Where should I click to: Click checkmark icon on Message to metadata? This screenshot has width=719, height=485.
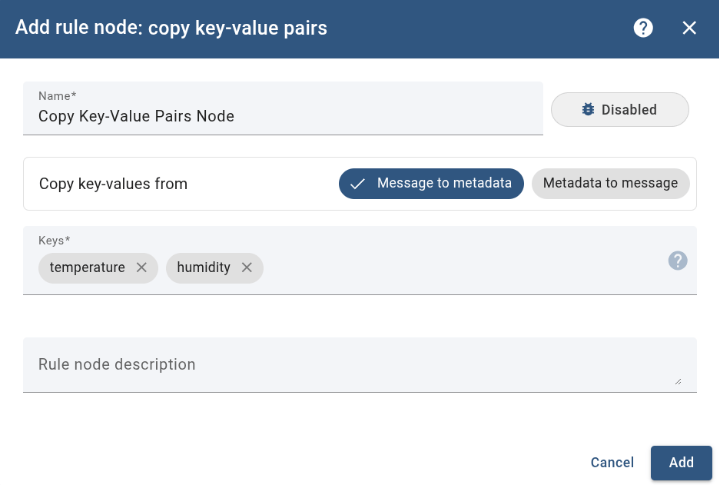tap(358, 184)
